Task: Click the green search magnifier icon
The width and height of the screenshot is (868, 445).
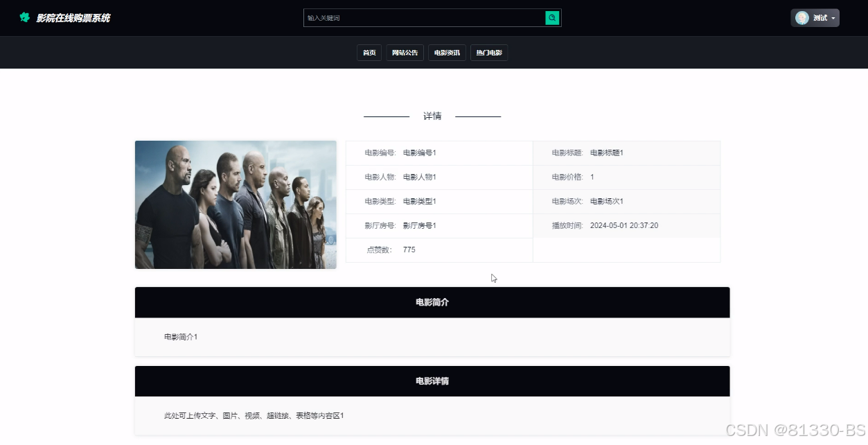Action: pyautogui.click(x=552, y=18)
